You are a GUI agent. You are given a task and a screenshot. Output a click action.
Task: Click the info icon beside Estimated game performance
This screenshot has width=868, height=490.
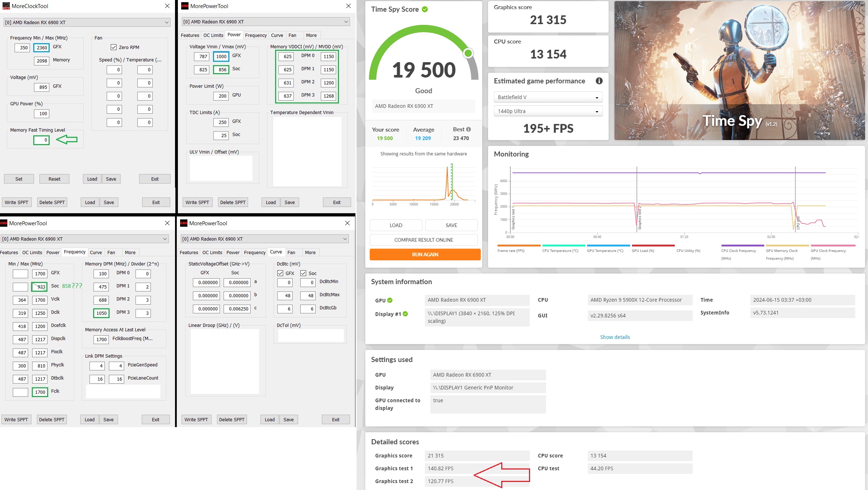click(599, 81)
